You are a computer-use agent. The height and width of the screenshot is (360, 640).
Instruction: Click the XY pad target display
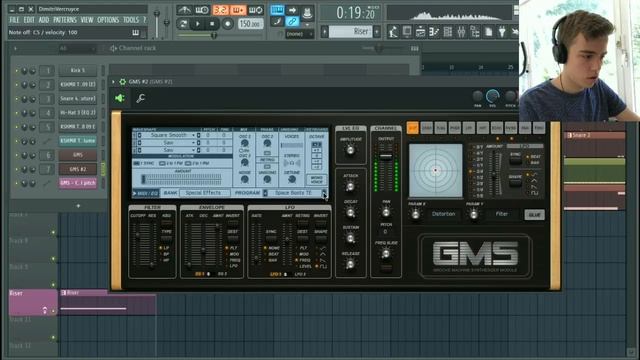click(436, 170)
